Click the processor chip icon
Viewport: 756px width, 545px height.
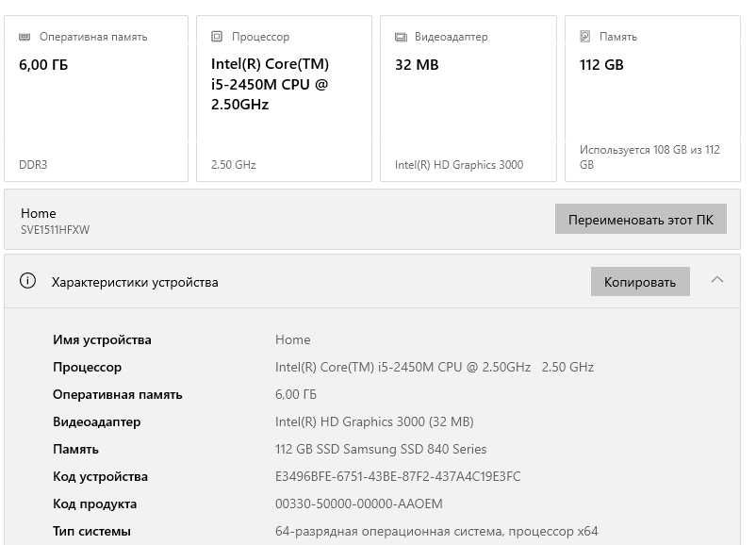[x=217, y=37]
